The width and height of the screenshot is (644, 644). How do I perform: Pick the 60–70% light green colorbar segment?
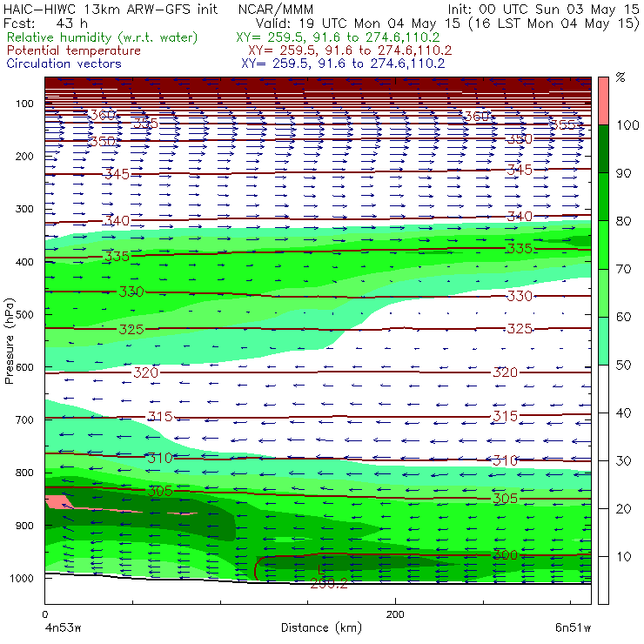point(603,292)
